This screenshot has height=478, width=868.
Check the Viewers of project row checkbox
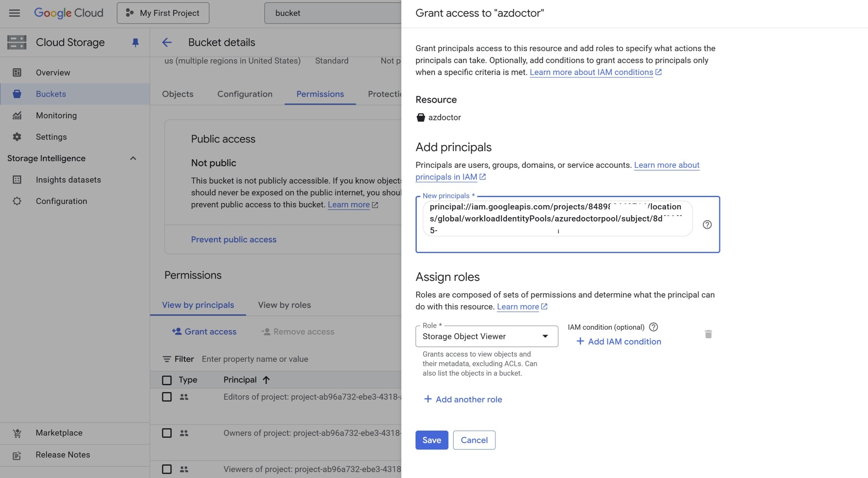(x=167, y=469)
